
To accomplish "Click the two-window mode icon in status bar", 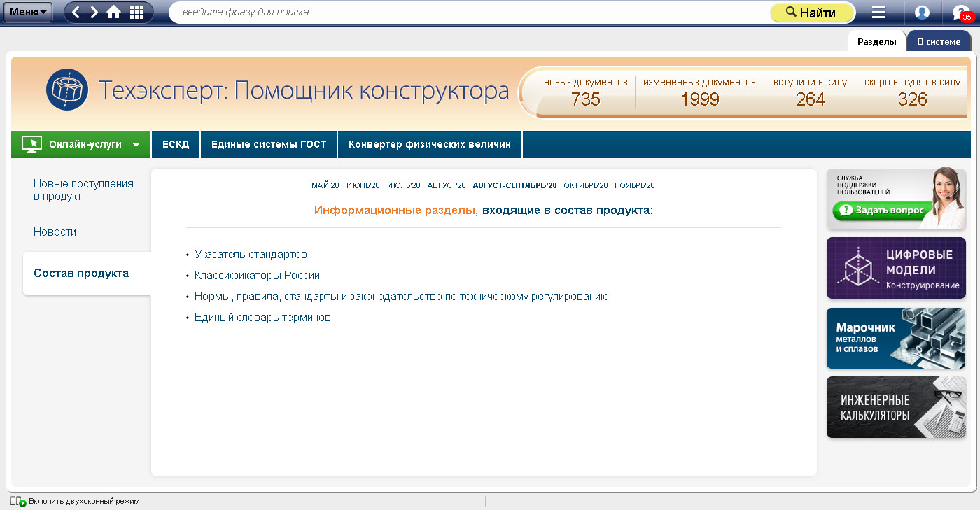I will 18,501.
